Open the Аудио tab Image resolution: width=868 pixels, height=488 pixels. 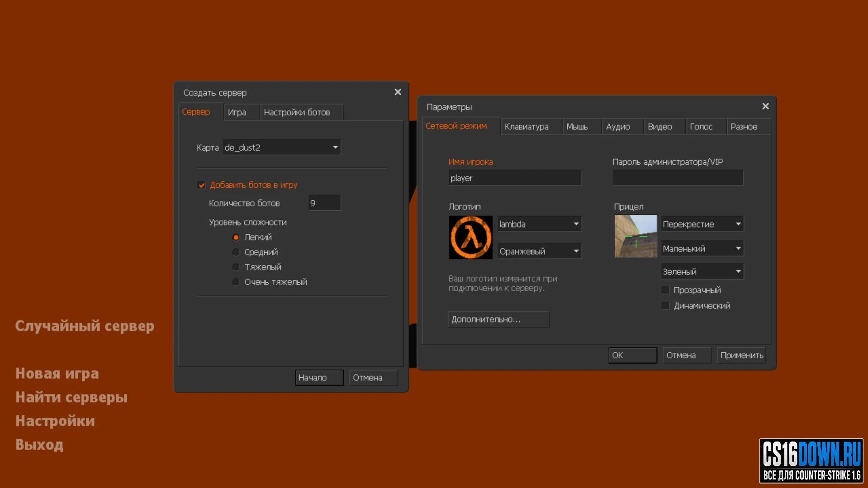pyautogui.click(x=622, y=127)
